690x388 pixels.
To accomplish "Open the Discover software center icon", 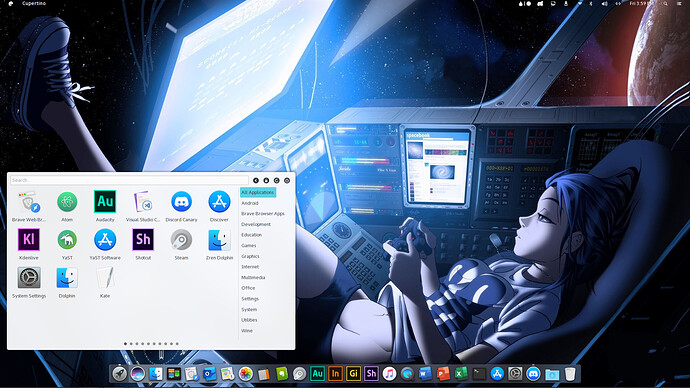I will (x=219, y=206).
